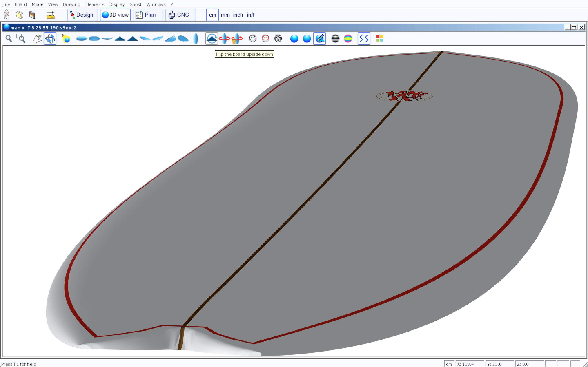Set units to inch
Viewport: 588px width, 367px height.
pyautogui.click(x=238, y=15)
